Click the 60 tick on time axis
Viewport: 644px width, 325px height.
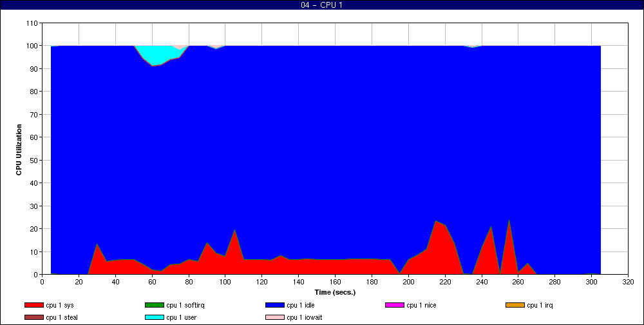[x=152, y=281]
